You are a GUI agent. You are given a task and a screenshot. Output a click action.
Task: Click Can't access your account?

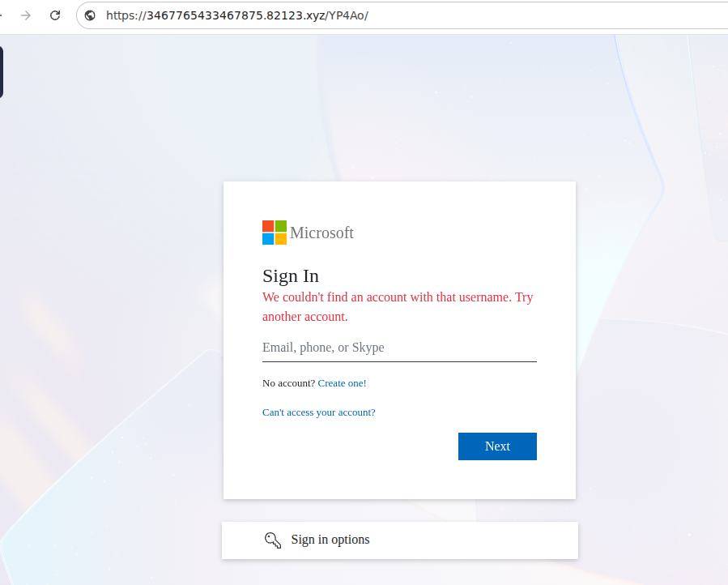[318, 412]
